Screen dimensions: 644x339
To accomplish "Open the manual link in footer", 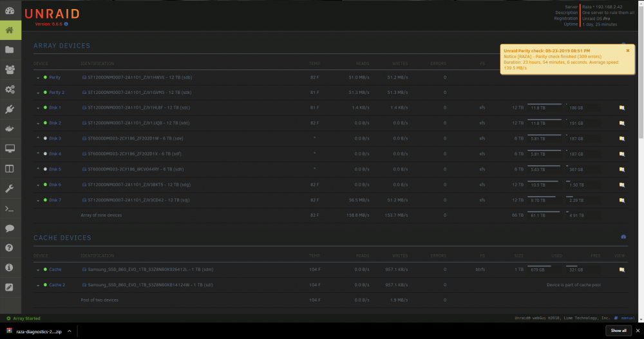I will pyautogui.click(x=627, y=318).
